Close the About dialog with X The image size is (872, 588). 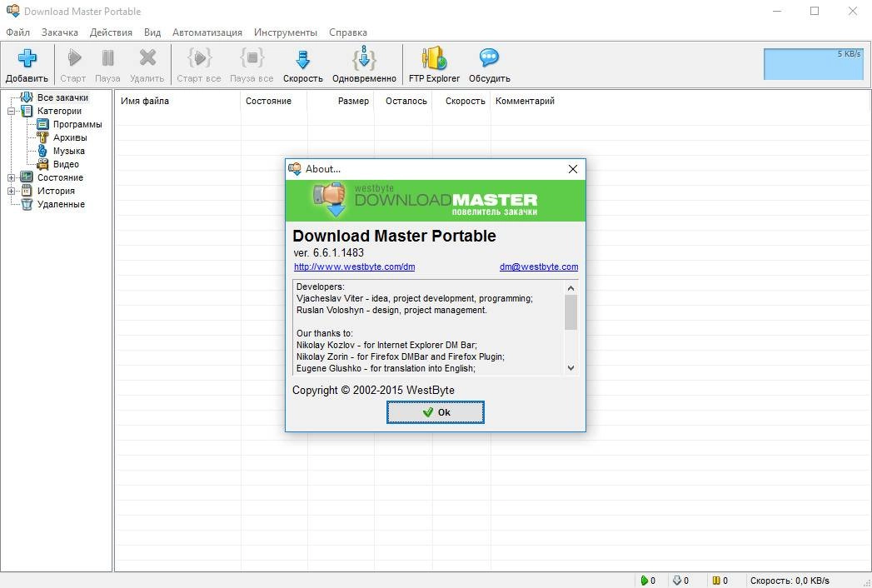pos(573,169)
